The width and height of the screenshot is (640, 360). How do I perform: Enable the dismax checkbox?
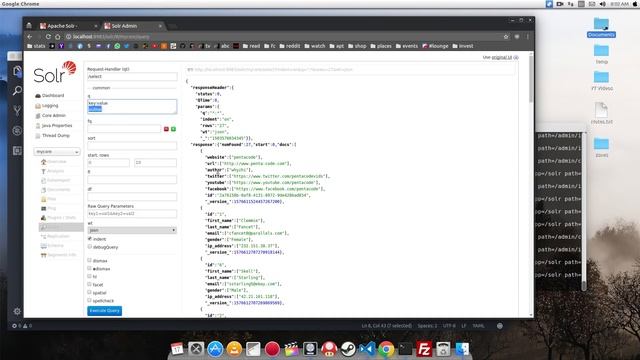tap(89, 260)
